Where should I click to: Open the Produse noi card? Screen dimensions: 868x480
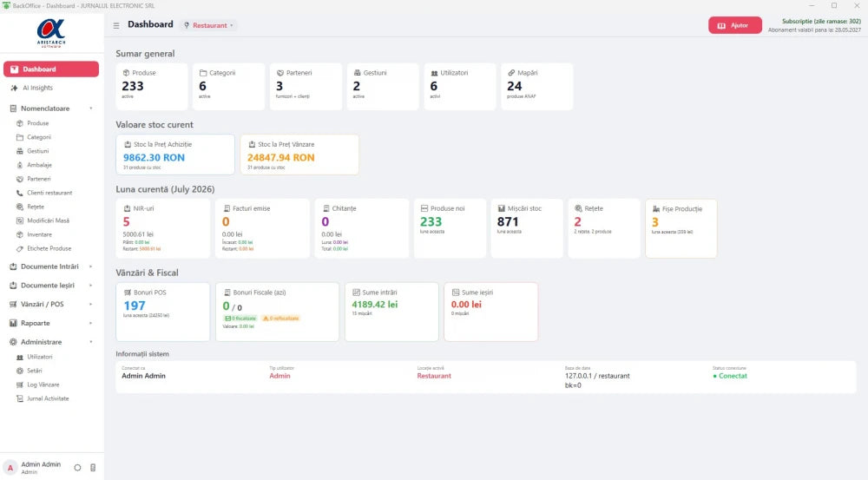pos(450,228)
